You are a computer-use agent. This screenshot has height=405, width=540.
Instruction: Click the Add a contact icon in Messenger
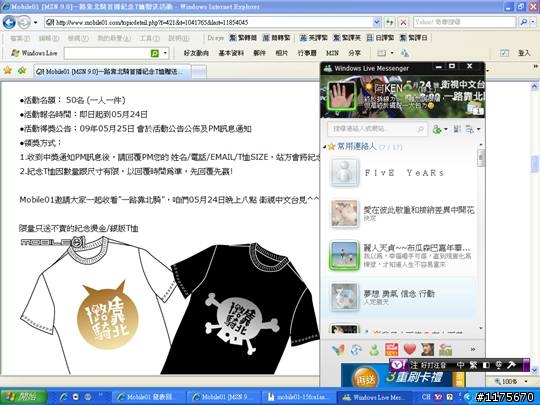[x=437, y=129]
